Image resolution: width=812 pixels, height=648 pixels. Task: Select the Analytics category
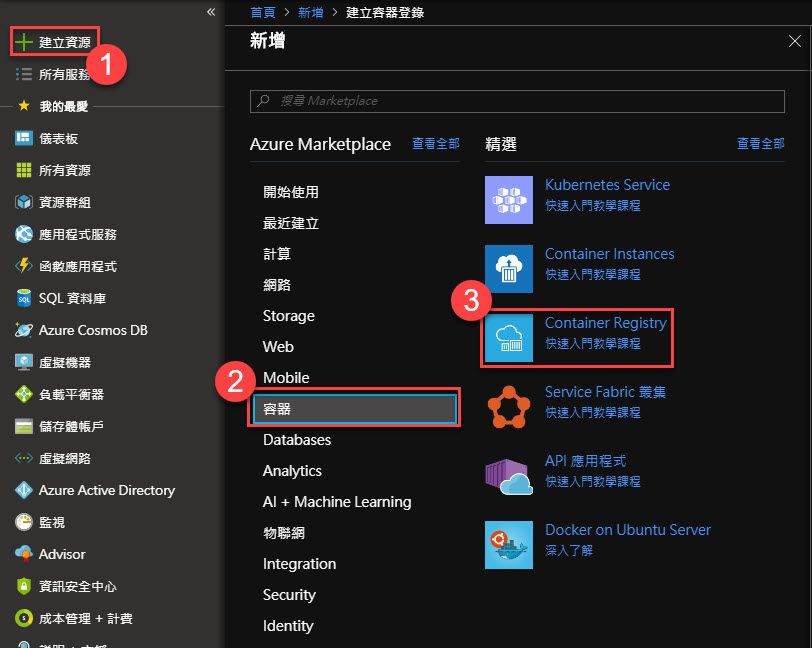tap(292, 470)
